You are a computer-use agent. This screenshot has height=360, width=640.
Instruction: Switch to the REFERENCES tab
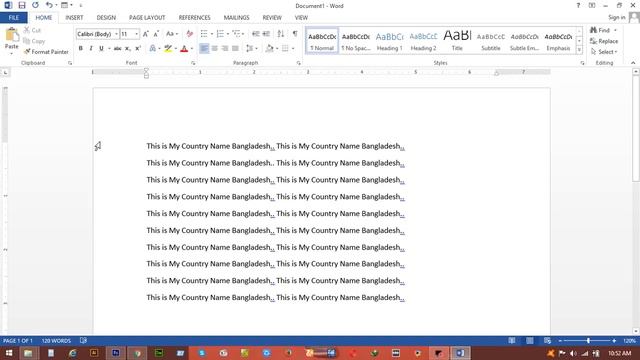pos(195,18)
